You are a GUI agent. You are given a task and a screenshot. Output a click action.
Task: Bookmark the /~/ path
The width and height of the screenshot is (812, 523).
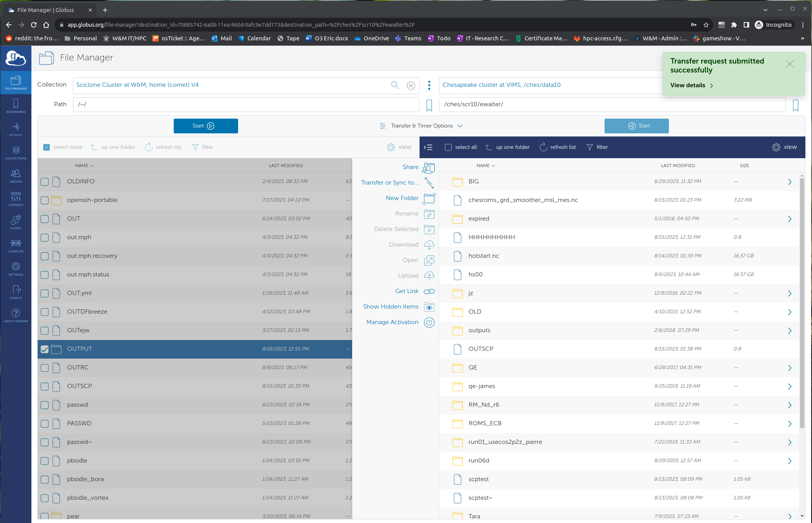[x=429, y=105]
